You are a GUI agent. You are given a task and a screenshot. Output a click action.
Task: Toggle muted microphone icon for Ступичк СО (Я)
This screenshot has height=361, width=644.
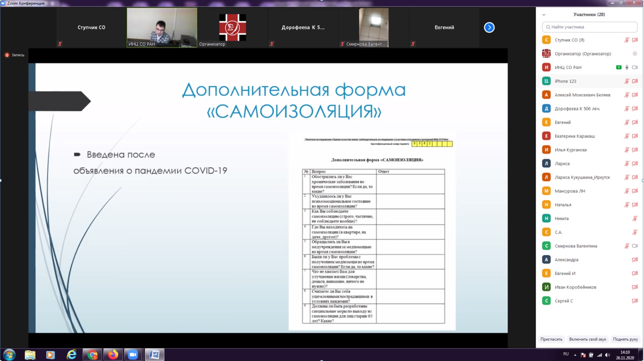click(x=626, y=40)
